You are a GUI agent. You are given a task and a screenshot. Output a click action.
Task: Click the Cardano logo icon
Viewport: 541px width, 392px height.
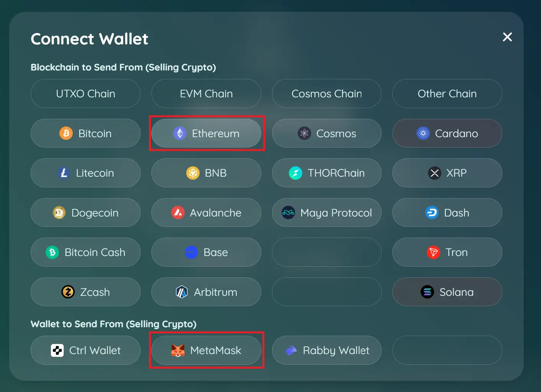pos(423,133)
